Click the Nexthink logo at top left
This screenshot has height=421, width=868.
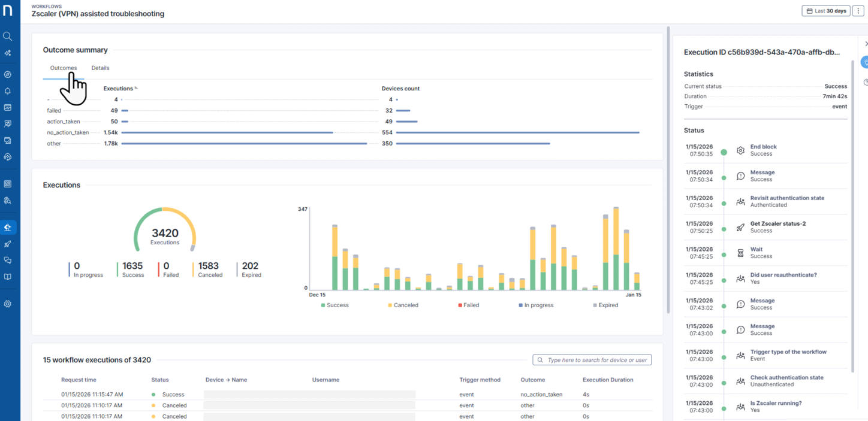point(8,10)
